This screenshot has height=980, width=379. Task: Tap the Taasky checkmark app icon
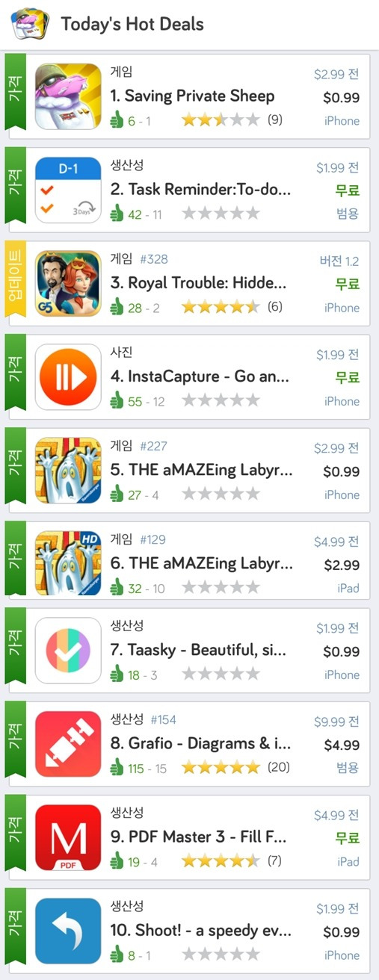[x=68, y=651]
